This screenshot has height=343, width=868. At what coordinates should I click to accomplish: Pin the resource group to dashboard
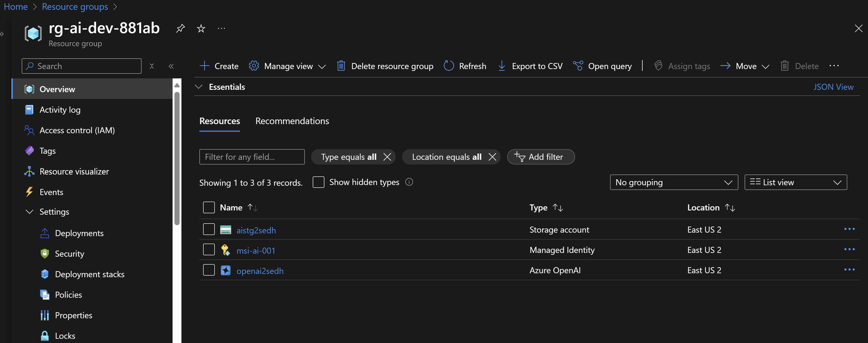point(180,28)
